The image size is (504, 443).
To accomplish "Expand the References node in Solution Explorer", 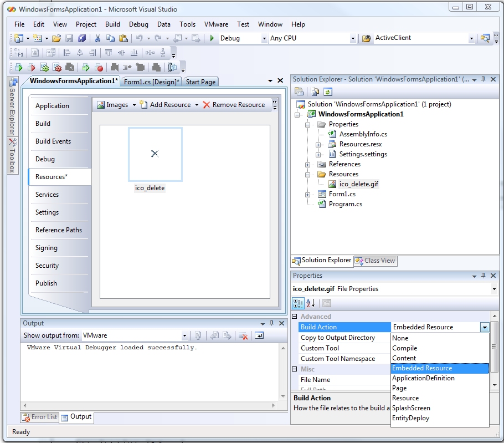I will [307, 164].
